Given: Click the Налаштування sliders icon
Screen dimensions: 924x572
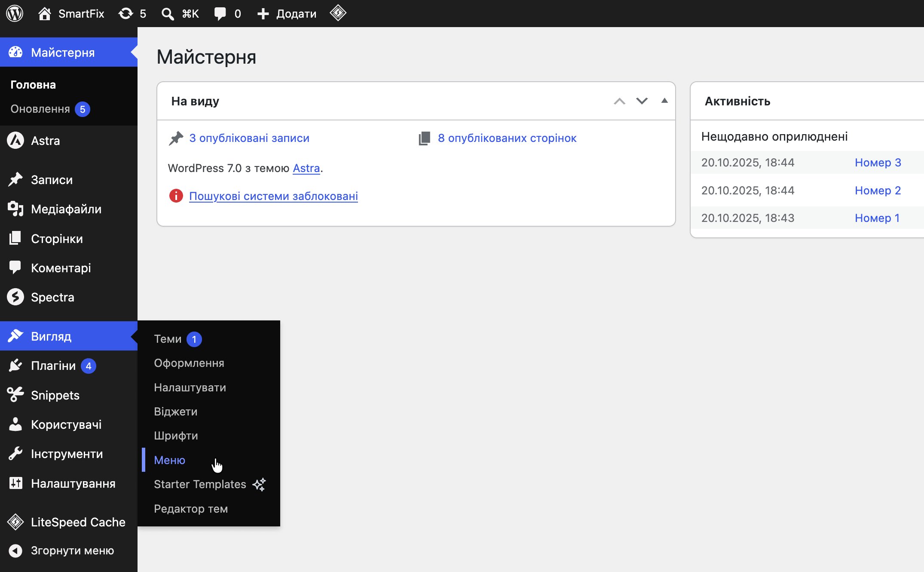Looking at the screenshot, I should point(15,483).
